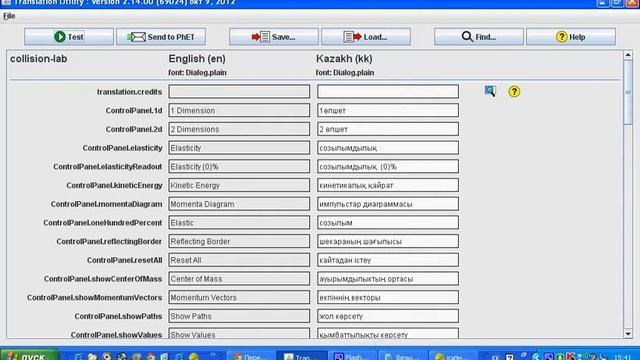
Task: Click the 'ControlPanel.kineticEnergy' key label
Action: [114, 186]
